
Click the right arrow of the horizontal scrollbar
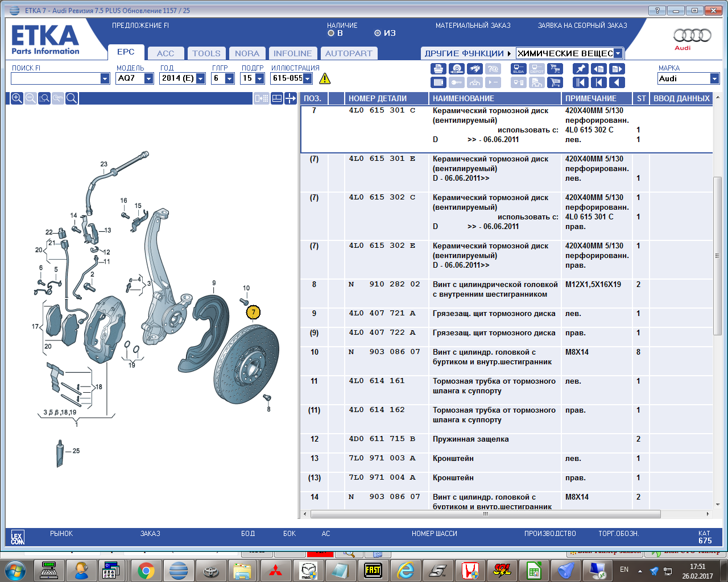pyautogui.click(x=708, y=514)
